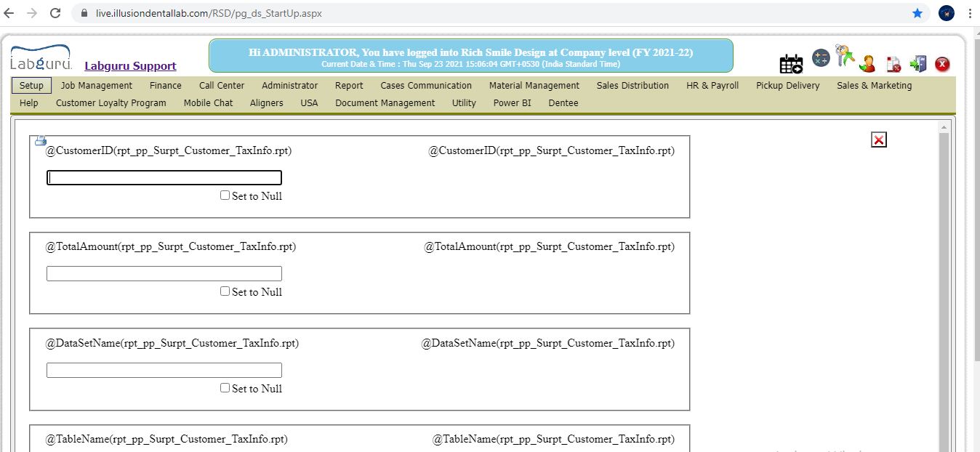Open the browser three-dot menu
Viewport: 980px width, 452px height.
tap(970, 13)
